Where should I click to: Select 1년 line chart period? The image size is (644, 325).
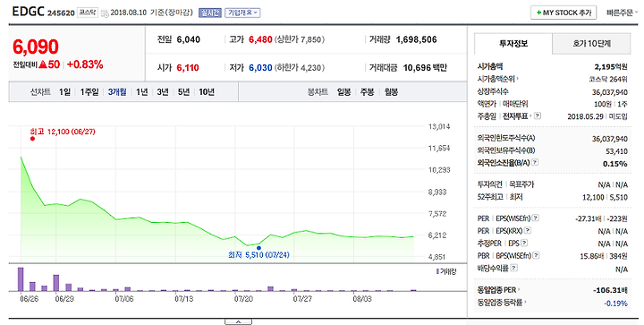point(141,92)
